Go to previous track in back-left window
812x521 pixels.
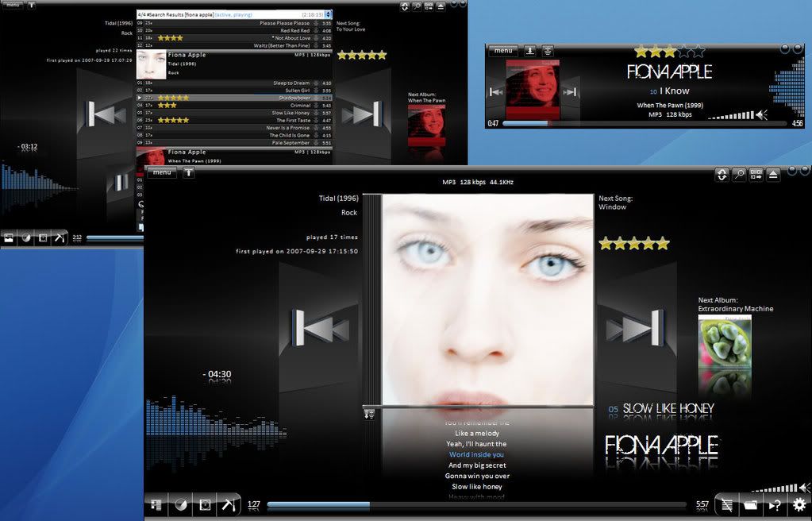click(106, 114)
